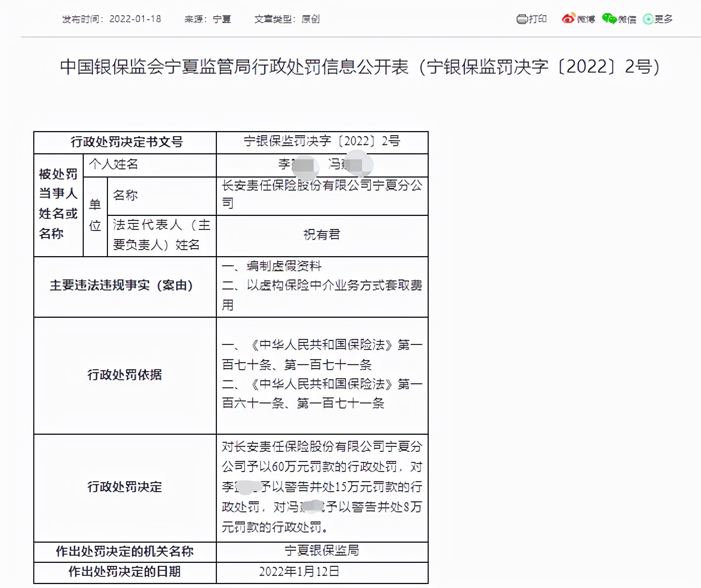Click the 作出处罚决定的机关名称 cell
The height and width of the screenshot is (588, 701).
(x=125, y=552)
